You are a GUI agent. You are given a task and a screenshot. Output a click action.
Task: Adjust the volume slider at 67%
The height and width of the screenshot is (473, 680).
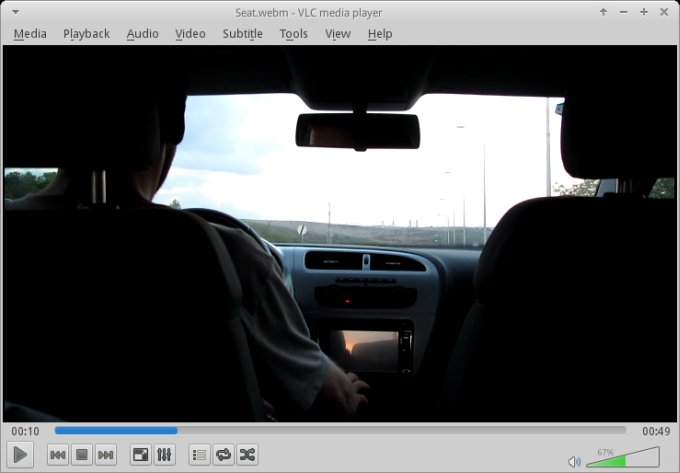tap(623, 457)
